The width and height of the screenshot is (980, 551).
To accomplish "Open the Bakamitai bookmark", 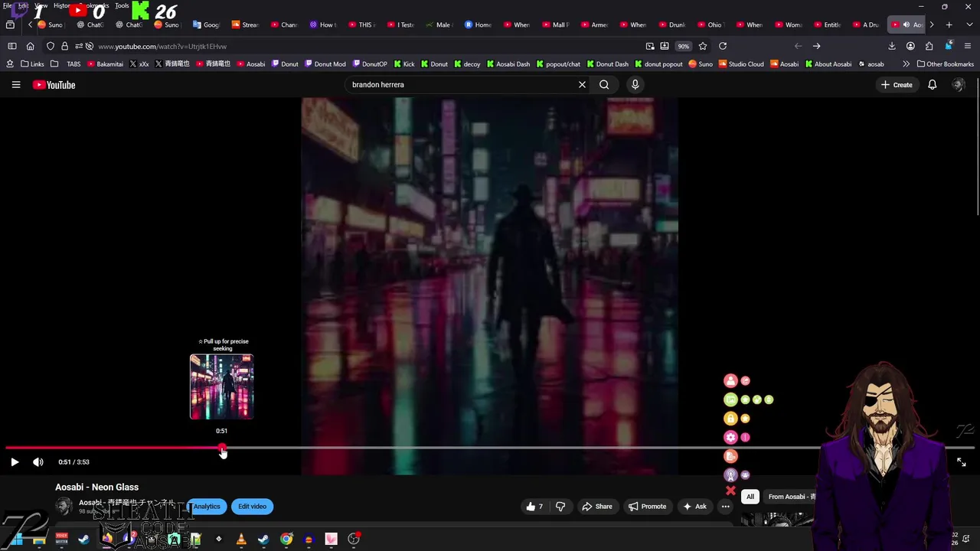I will pyautogui.click(x=106, y=64).
